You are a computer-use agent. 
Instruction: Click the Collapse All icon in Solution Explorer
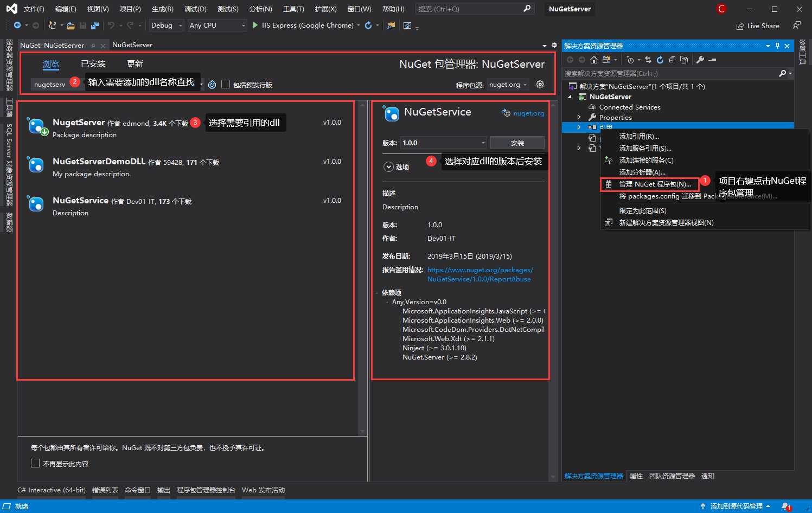click(672, 60)
